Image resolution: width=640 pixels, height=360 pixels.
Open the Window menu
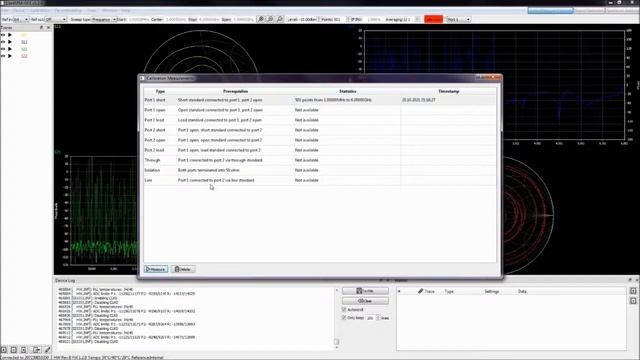coord(109,10)
